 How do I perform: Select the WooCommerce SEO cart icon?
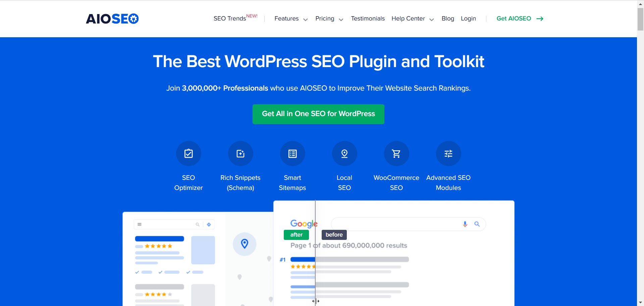pos(396,154)
